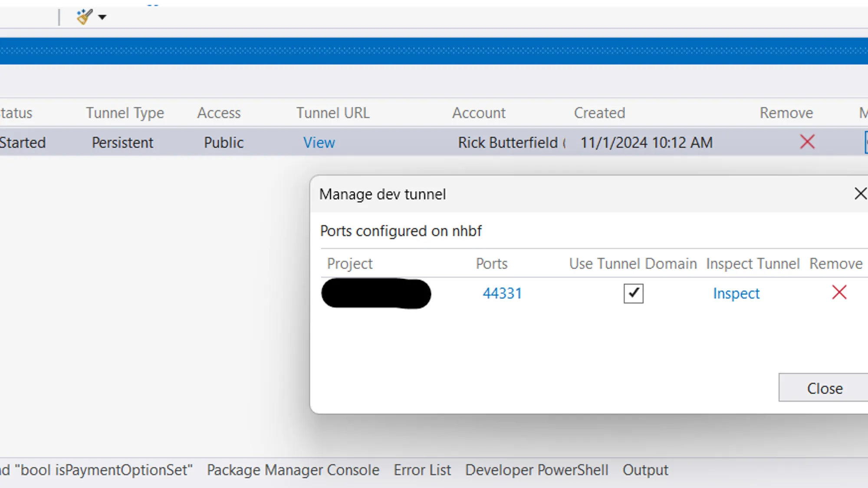
Task: Click the Created column header to sort
Action: (598, 113)
